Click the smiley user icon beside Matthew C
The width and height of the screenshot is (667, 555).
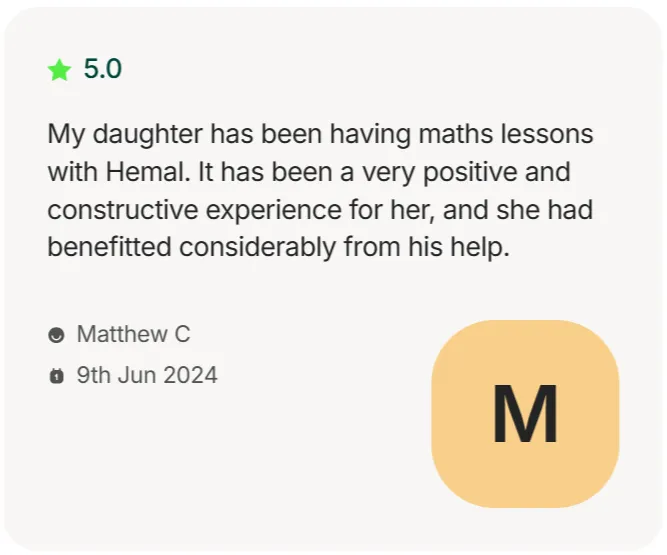coord(56,335)
